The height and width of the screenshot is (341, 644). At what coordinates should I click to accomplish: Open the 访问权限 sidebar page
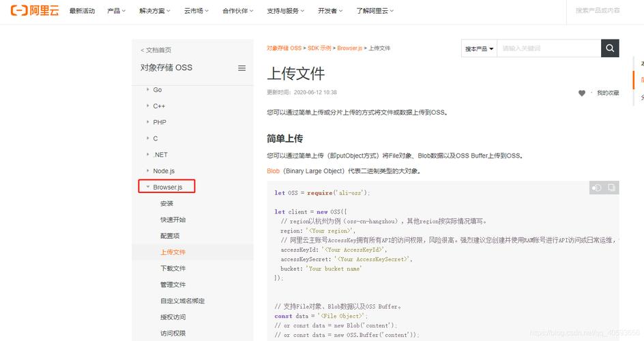[173, 333]
